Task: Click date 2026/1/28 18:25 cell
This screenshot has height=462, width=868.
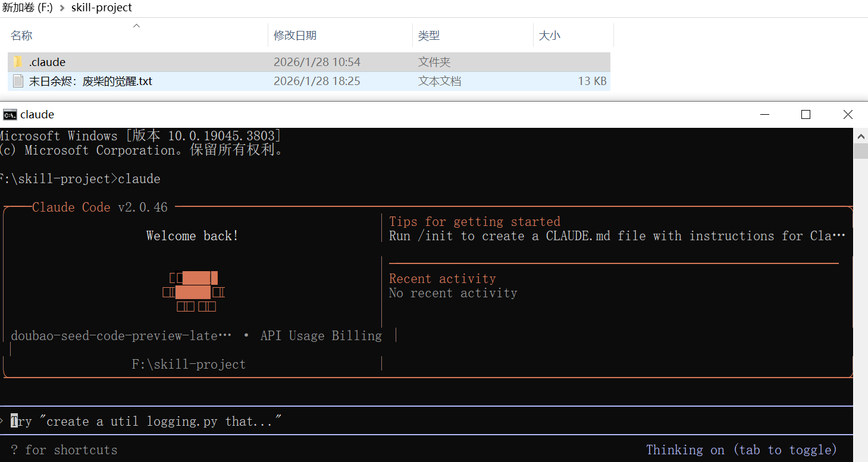Action: point(317,81)
